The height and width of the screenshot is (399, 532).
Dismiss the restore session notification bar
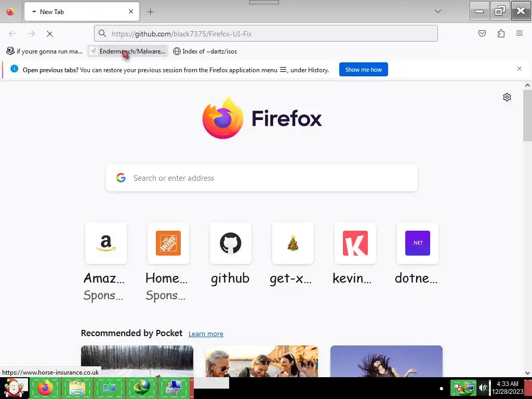[x=519, y=69]
